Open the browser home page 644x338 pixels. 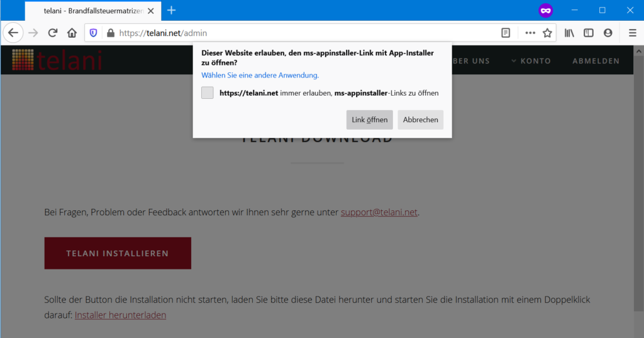point(72,33)
